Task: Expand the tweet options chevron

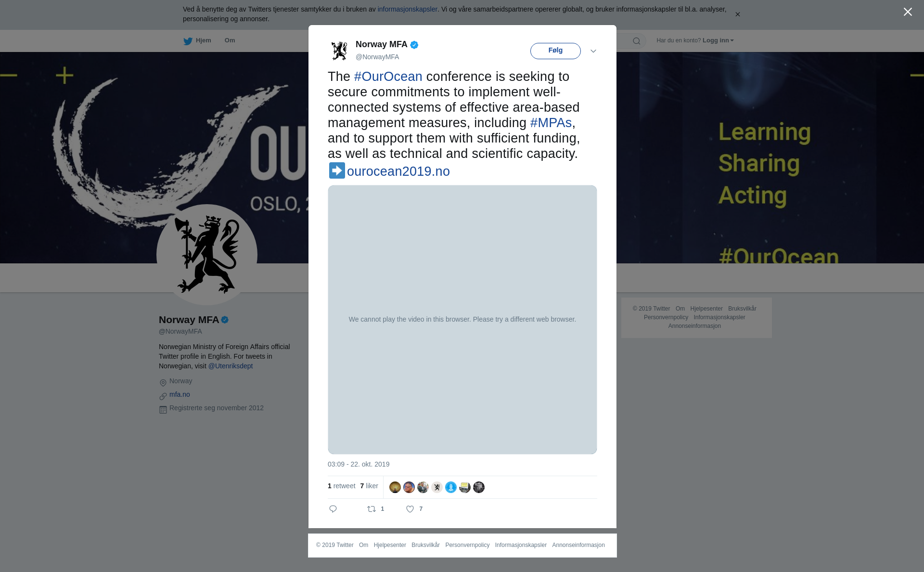Action: pos(593,51)
